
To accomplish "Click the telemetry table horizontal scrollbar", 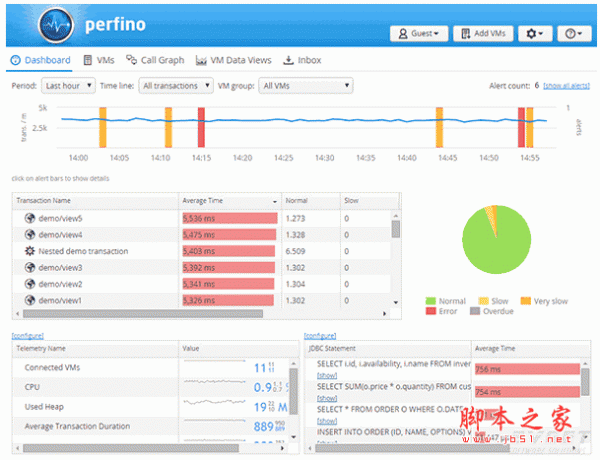I will [x=130, y=448].
